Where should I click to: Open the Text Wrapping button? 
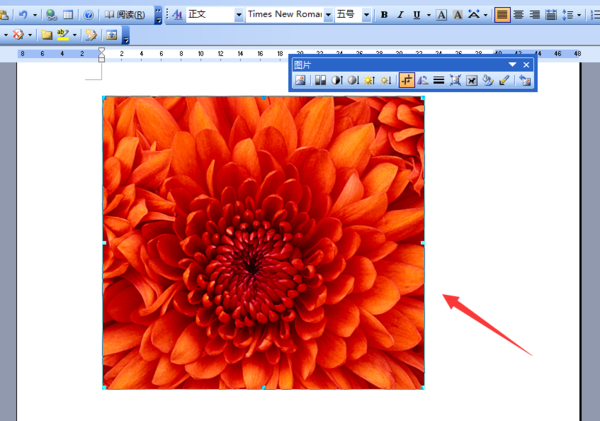[472, 80]
